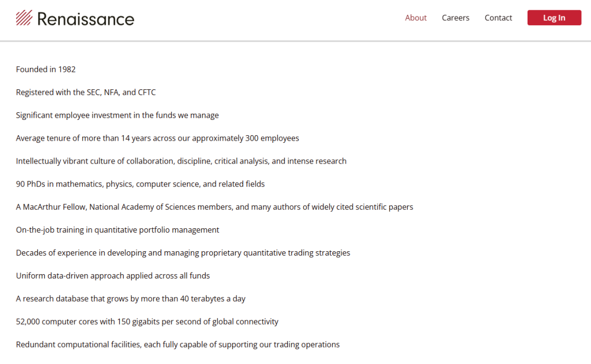
Task: Click the red Log In button
Action: pyautogui.click(x=554, y=18)
